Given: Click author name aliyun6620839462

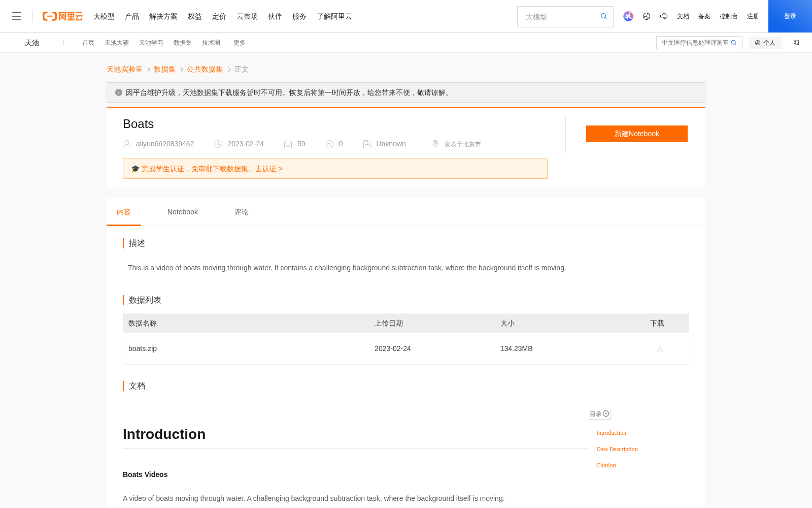Looking at the screenshot, I should coord(165,144).
